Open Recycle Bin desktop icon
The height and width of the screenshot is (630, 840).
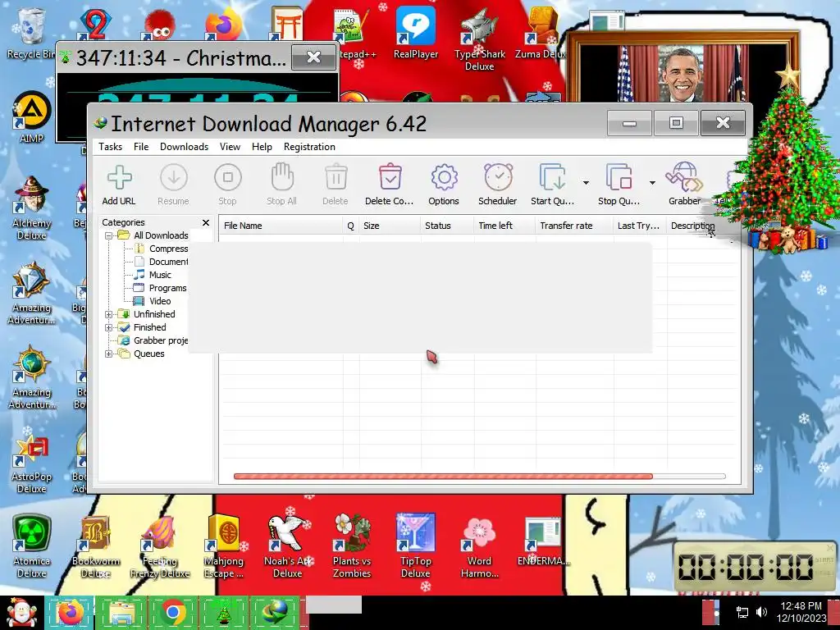pyautogui.click(x=30, y=33)
